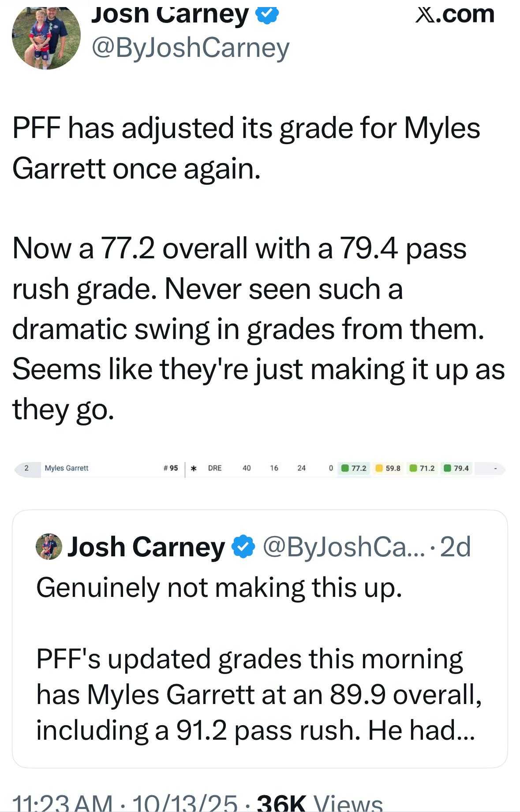
Task: Open the quoted tweet text about 89.9 overall
Action: 258,694
